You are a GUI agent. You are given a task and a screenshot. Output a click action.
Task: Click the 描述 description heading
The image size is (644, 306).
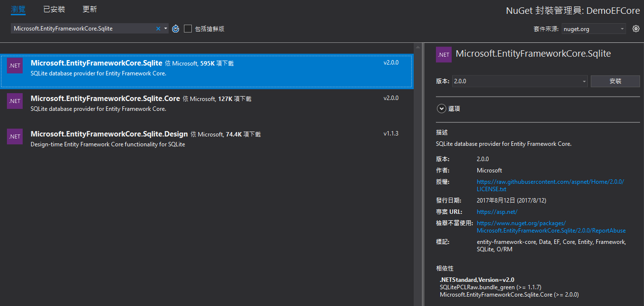point(442,133)
